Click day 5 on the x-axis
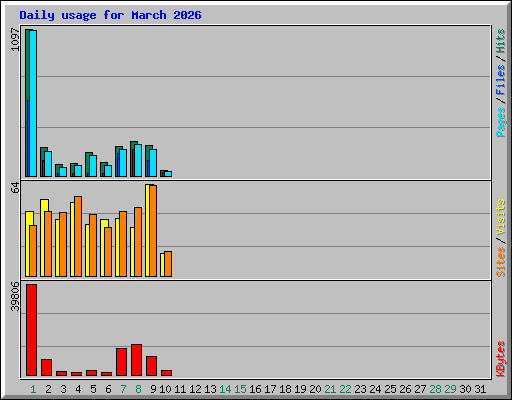The image size is (512, 400). 93,389
